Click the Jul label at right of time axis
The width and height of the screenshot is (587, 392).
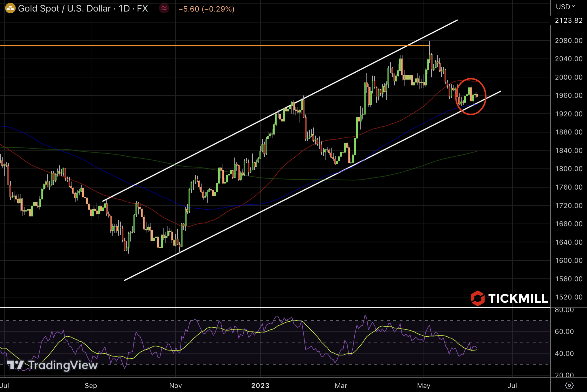[x=512, y=385]
